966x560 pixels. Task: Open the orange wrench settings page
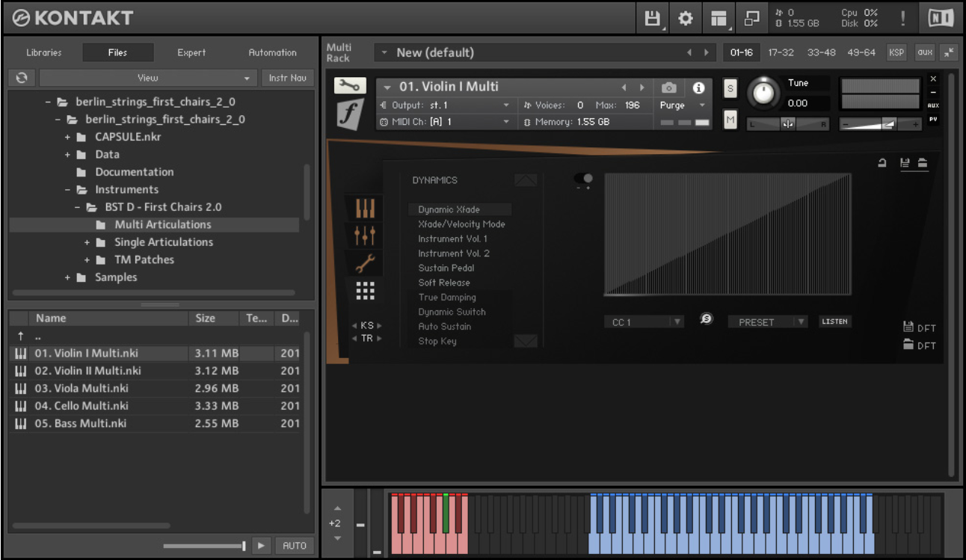coord(366,263)
